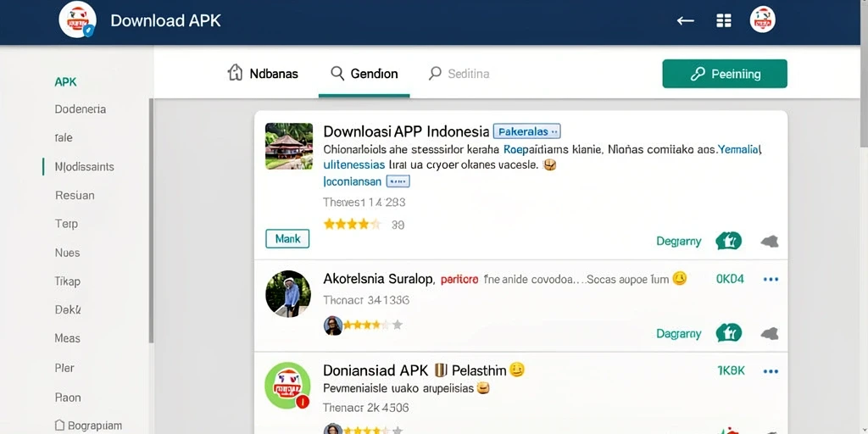Click the gray cloud icon in Akotelsnia Suralop row
Image resolution: width=868 pixels, height=434 pixels.
(770, 333)
